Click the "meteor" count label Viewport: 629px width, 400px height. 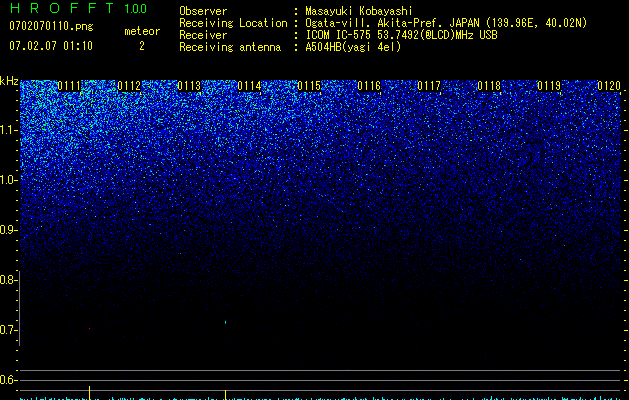pyautogui.click(x=142, y=31)
